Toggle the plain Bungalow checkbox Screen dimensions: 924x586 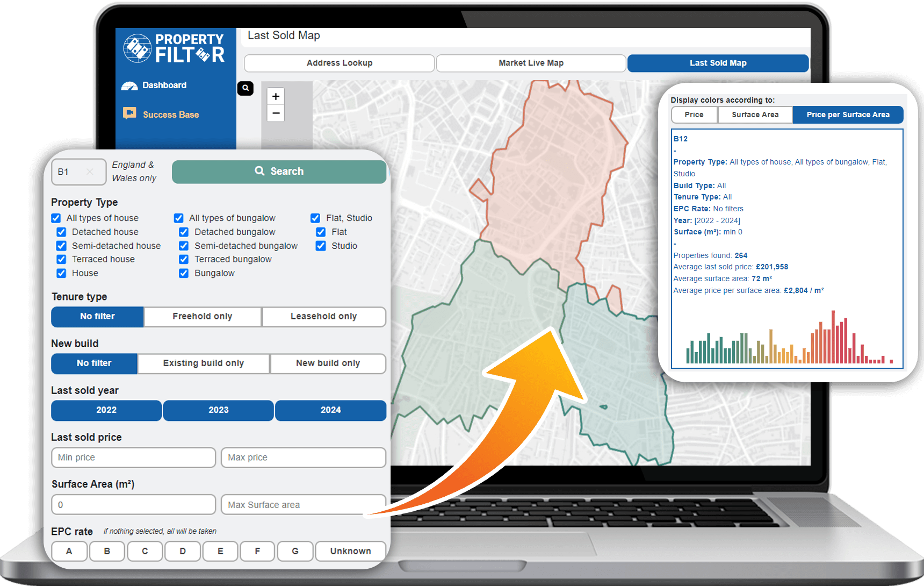click(184, 273)
